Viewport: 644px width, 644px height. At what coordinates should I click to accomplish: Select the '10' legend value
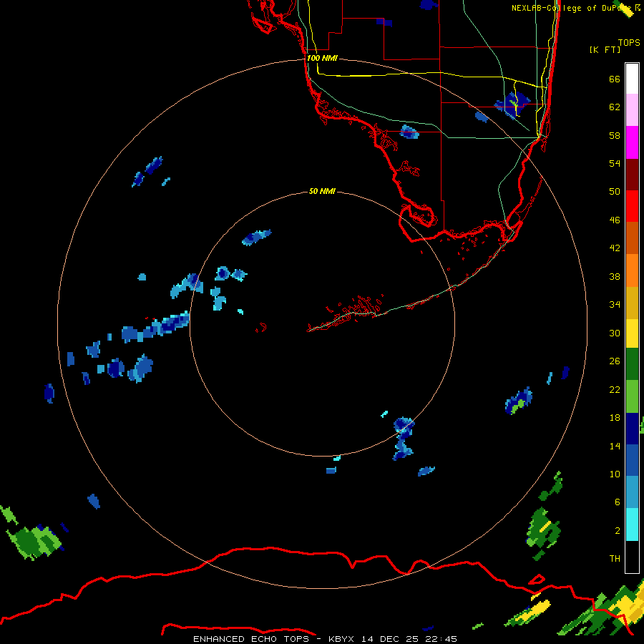coord(615,474)
